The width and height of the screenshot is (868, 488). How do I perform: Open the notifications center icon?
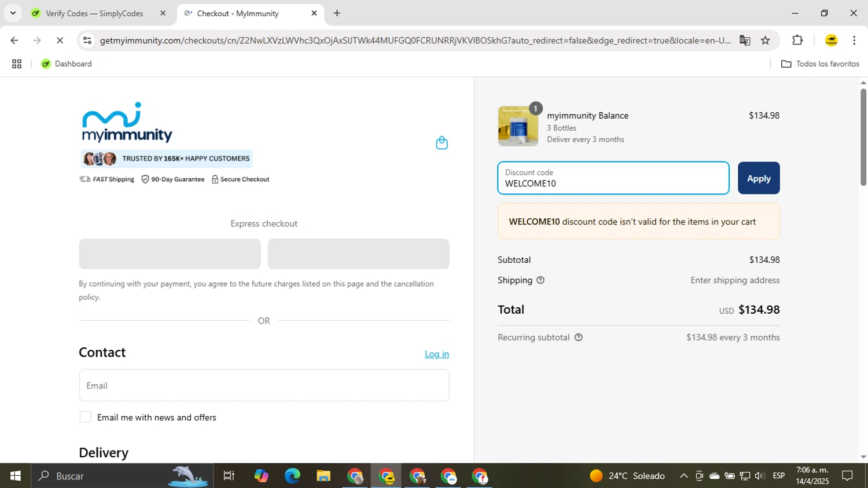tap(847, 476)
